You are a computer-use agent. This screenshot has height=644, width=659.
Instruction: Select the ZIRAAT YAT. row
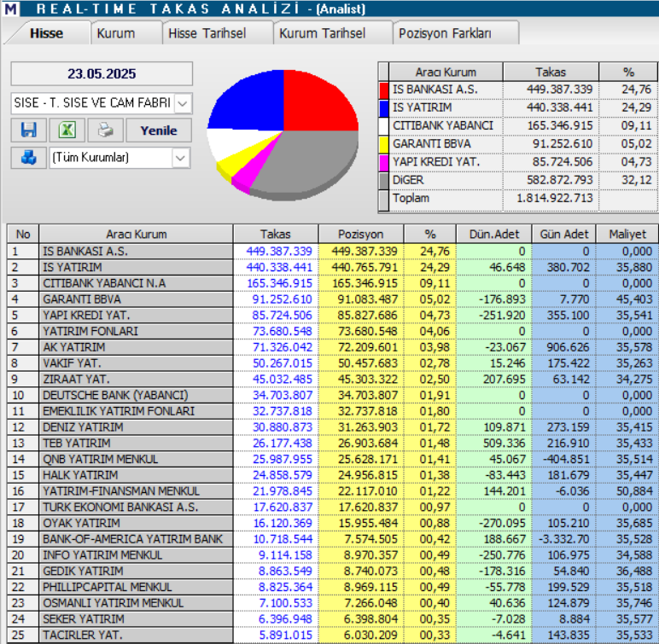332,380
